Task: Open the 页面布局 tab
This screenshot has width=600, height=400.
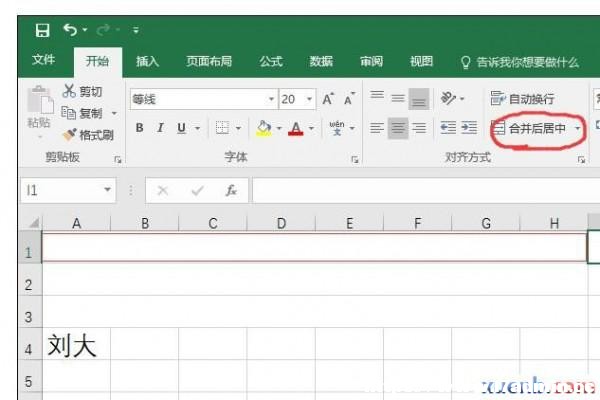Action: point(209,61)
